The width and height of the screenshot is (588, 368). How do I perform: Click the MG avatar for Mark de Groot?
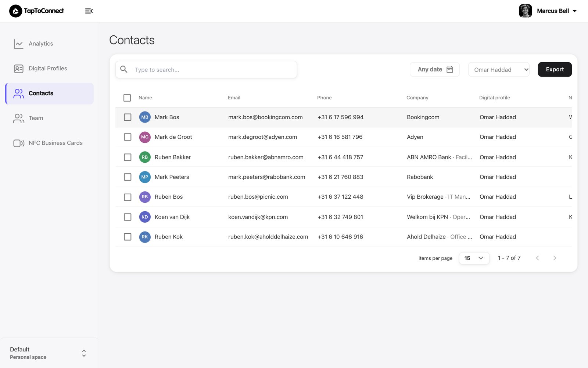(x=145, y=137)
